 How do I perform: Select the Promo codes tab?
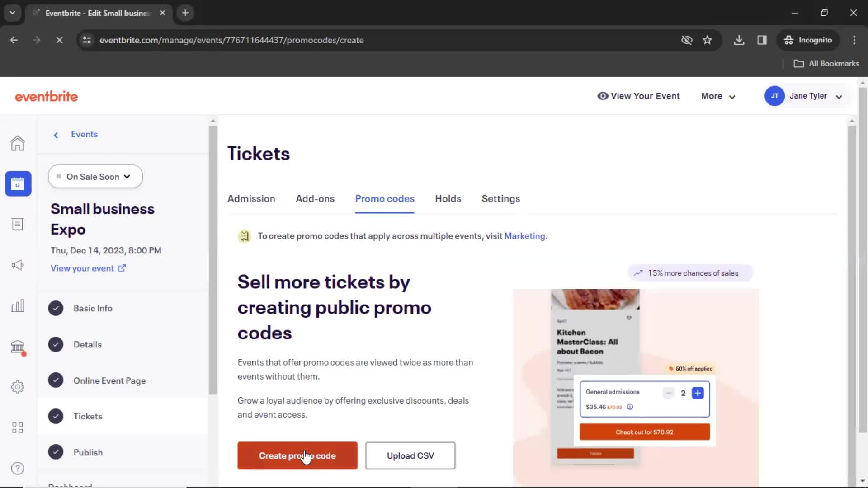385,199
